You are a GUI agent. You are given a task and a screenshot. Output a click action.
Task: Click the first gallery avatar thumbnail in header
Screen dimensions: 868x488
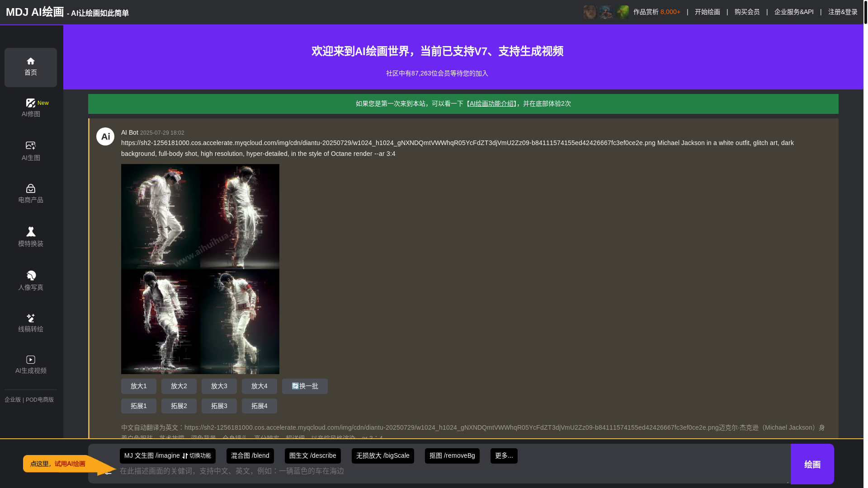click(x=590, y=12)
